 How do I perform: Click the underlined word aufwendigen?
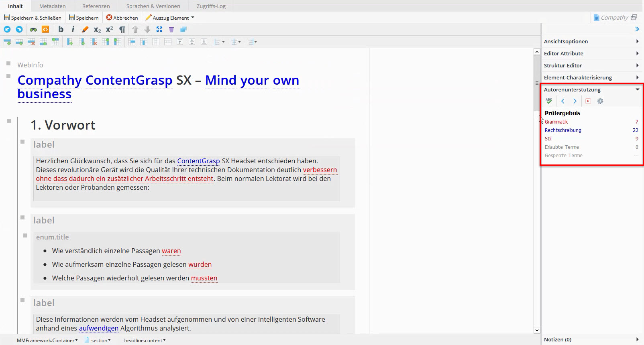tap(99, 328)
